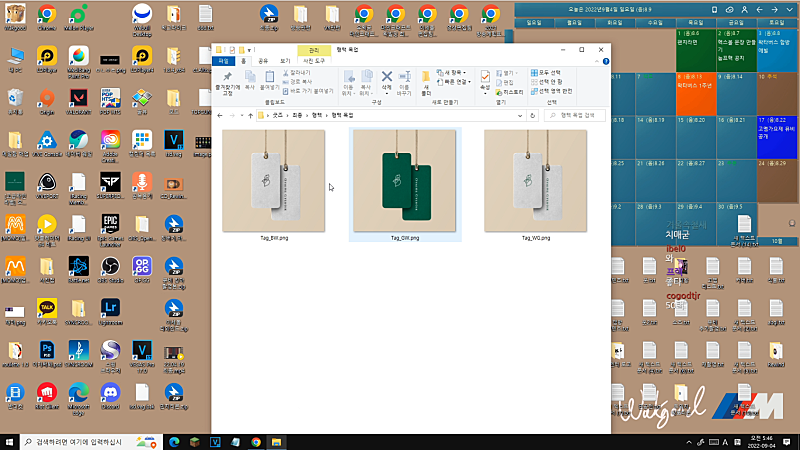Open Microsoft Edge from the taskbar
The height and width of the screenshot is (450, 800).
173,441
